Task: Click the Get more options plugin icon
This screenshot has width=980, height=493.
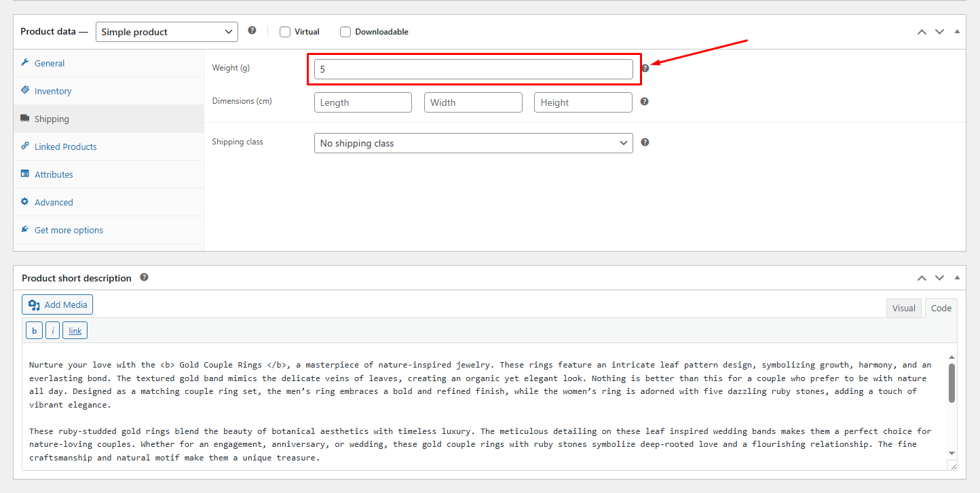Action: pyautogui.click(x=25, y=229)
